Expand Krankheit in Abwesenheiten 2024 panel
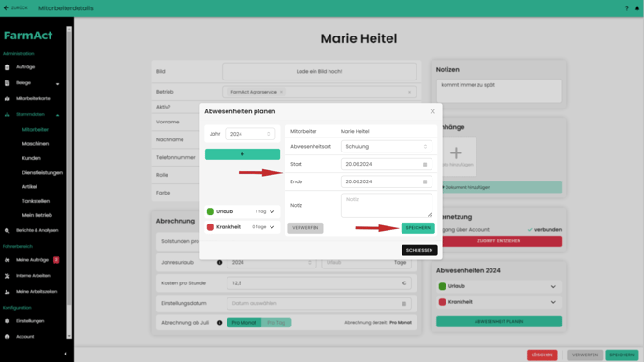Viewport: 644px width, 362px height. coord(553,302)
